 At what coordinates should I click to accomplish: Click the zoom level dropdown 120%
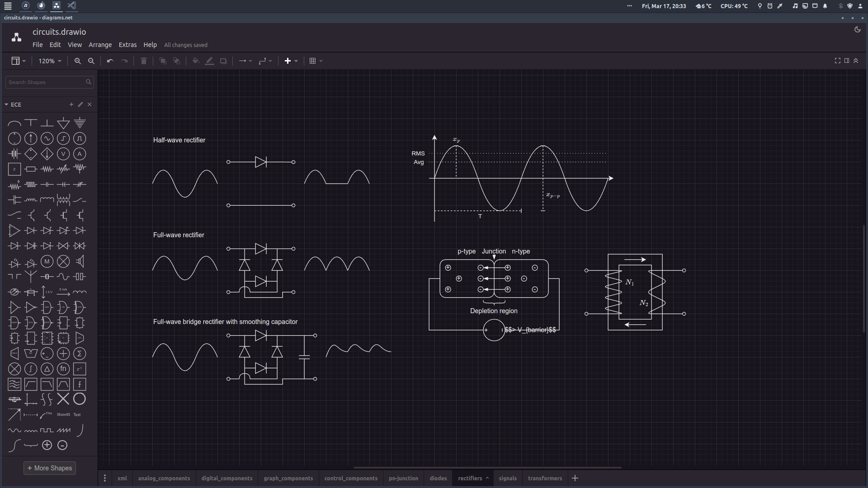click(48, 60)
